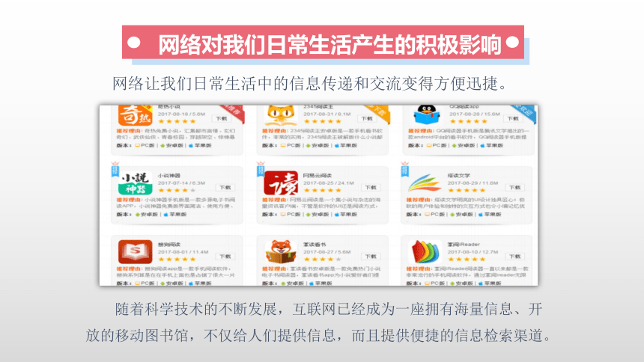This screenshot has height=362, width=644.
Task: Click 下载 button for 掌阅iReader
Action: [515, 257]
